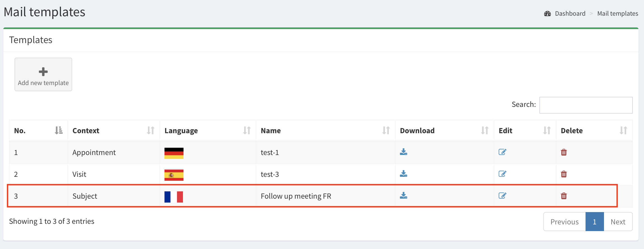This screenshot has height=249, width=644.
Task: Delete the Follow up meeting FR template
Action: coord(564,196)
